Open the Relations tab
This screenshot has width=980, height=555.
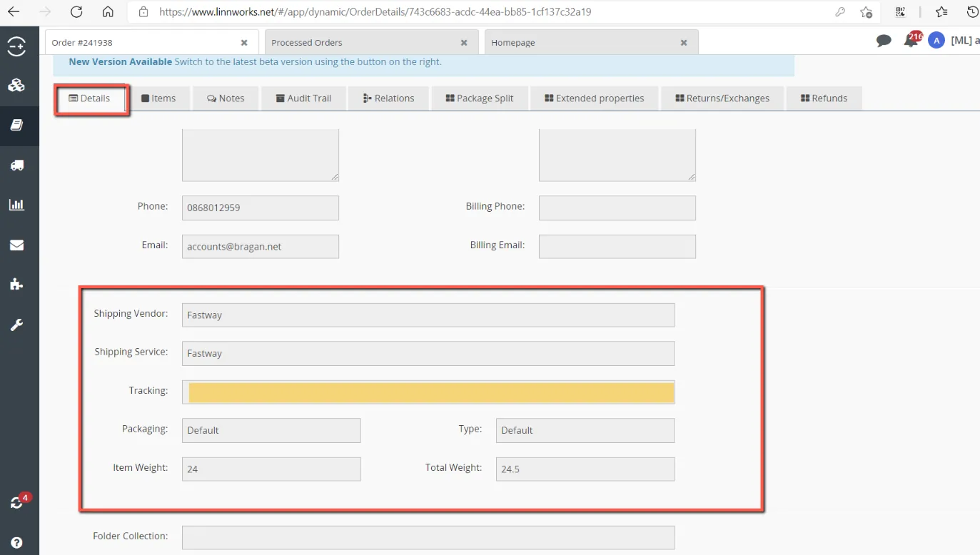tap(388, 98)
